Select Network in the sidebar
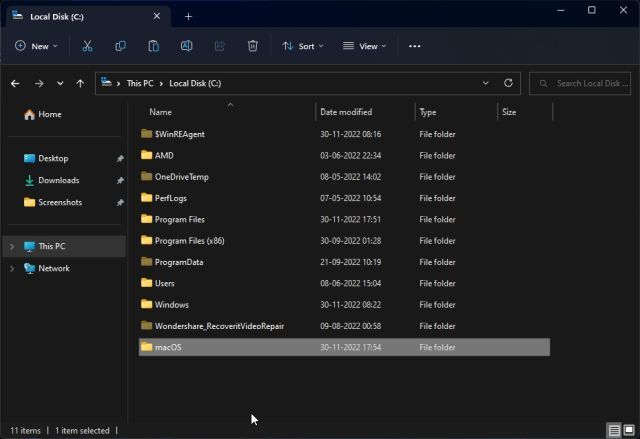640x439 pixels. (x=54, y=268)
